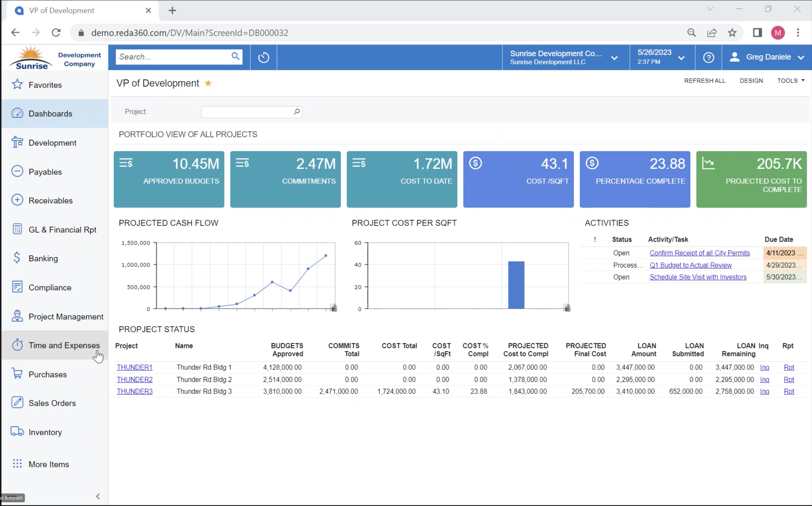This screenshot has height=506, width=812.
Task: Bookmark the page using the address bar star
Action: click(732, 32)
